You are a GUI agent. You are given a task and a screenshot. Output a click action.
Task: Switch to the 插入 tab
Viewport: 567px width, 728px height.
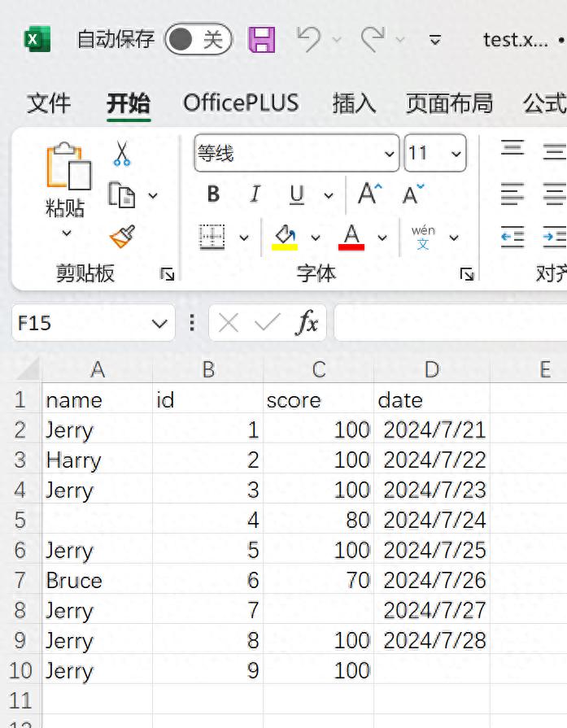(354, 103)
